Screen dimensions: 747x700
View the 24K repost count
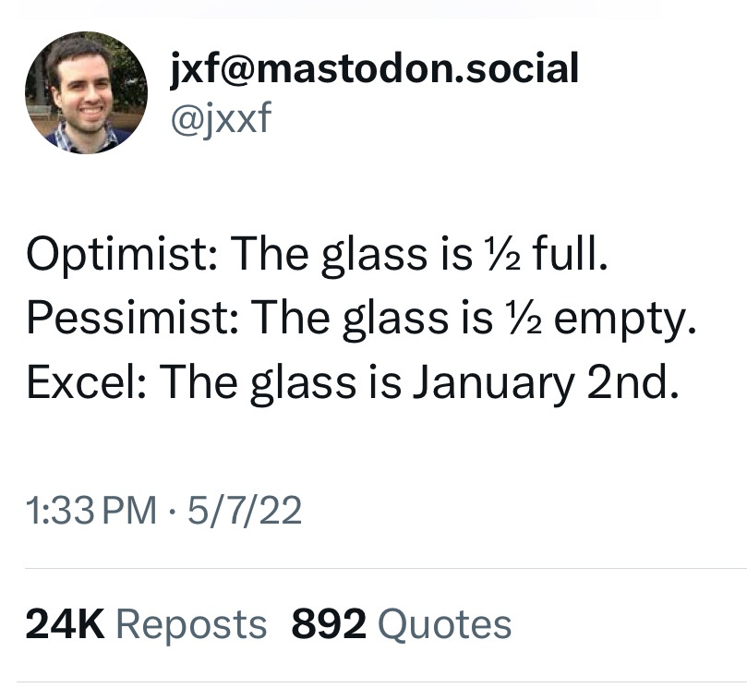pyautogui.click(x=66, y=623)
